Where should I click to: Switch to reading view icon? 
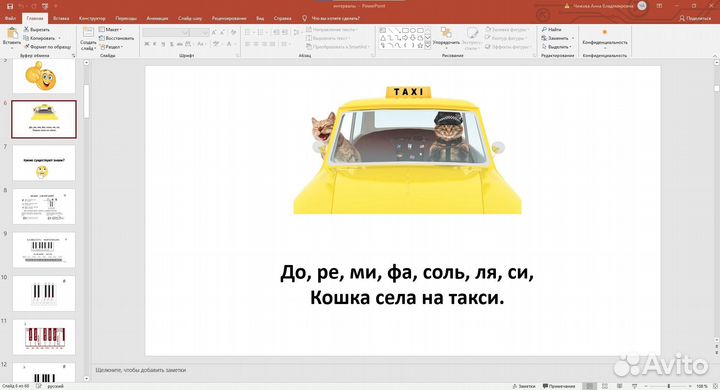click(x=619, y=386)
